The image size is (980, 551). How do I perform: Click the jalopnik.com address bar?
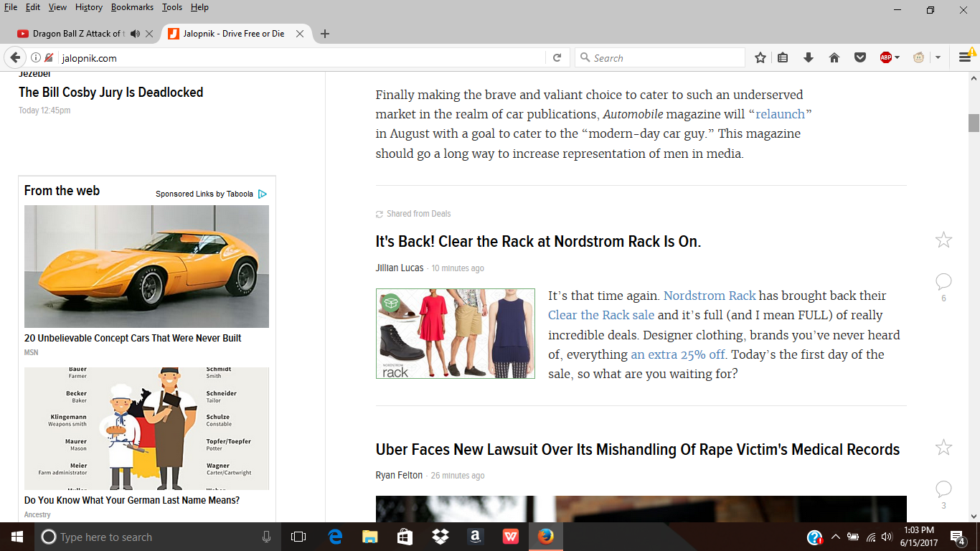point(301,58)
